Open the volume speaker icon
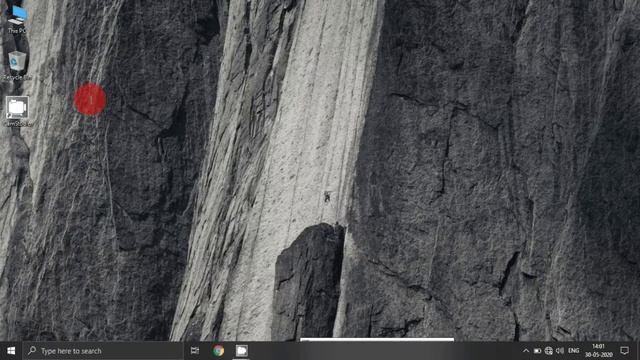Screen dimensions: 640x360 [560, 351]
